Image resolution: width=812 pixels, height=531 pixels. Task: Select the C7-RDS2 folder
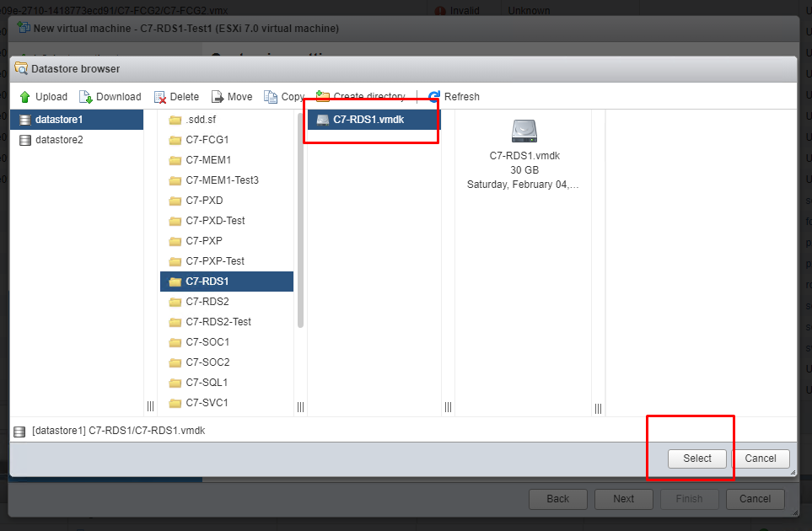[x=207, y=302]
